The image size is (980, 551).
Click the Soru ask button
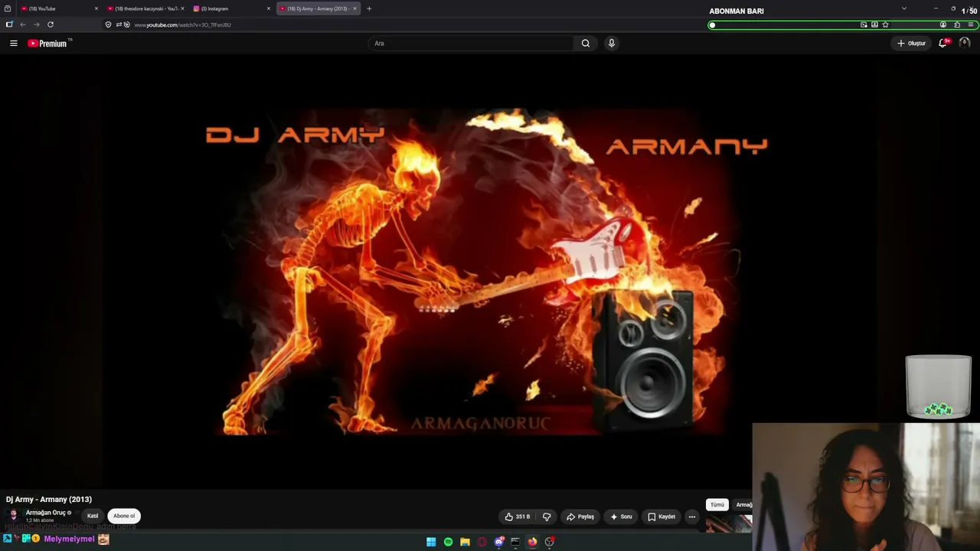pos(621,517)
